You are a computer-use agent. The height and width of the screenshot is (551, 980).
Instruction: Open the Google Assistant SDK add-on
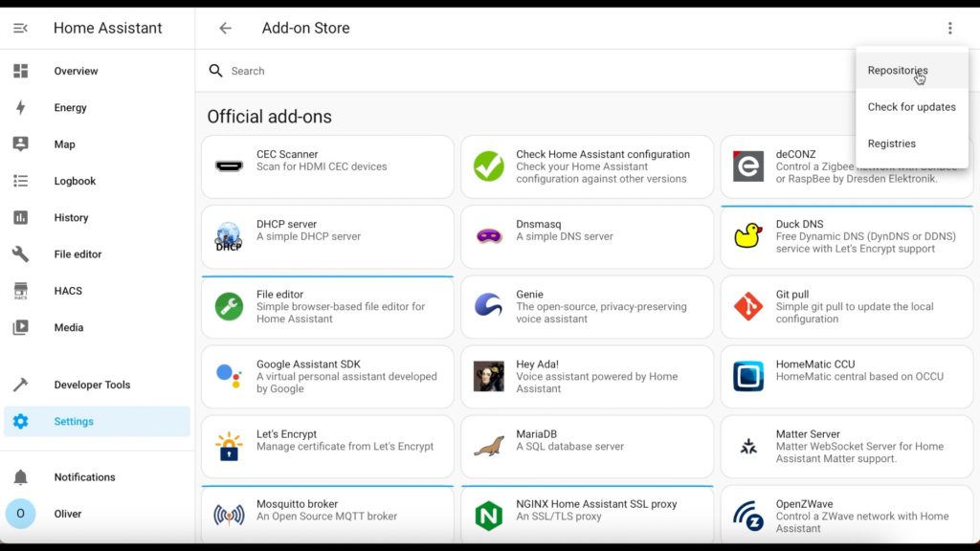(327, 377)
